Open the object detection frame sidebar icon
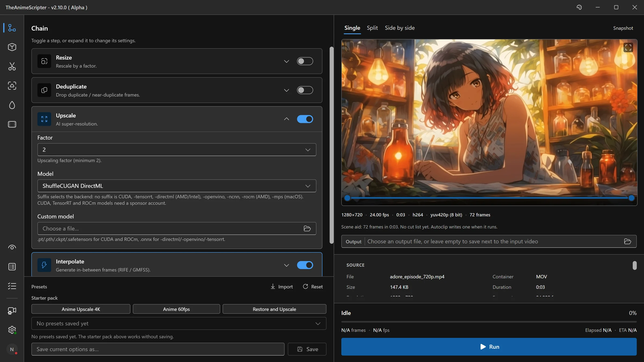Viewport: 644px width, 362px height. pos(12,86)
